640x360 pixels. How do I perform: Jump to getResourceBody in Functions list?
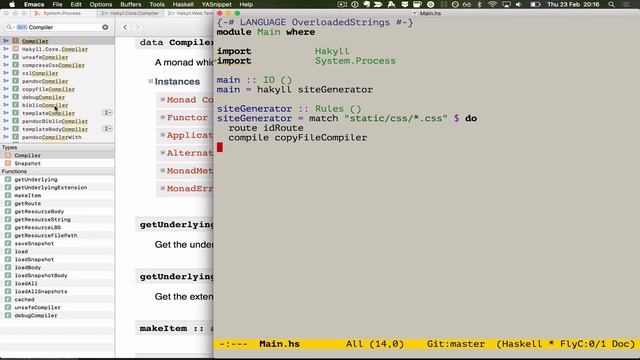(57, 211)
